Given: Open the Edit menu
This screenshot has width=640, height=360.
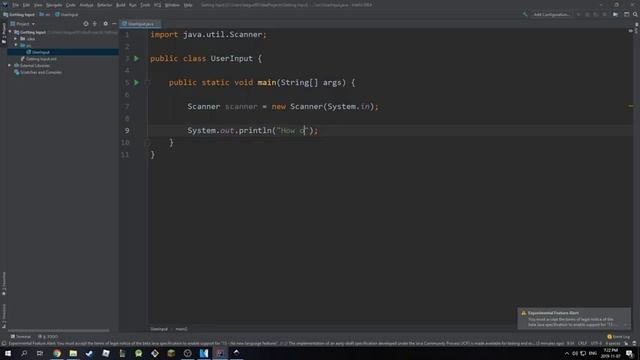Looking at the screenshot, I should (x=26, y=5).
